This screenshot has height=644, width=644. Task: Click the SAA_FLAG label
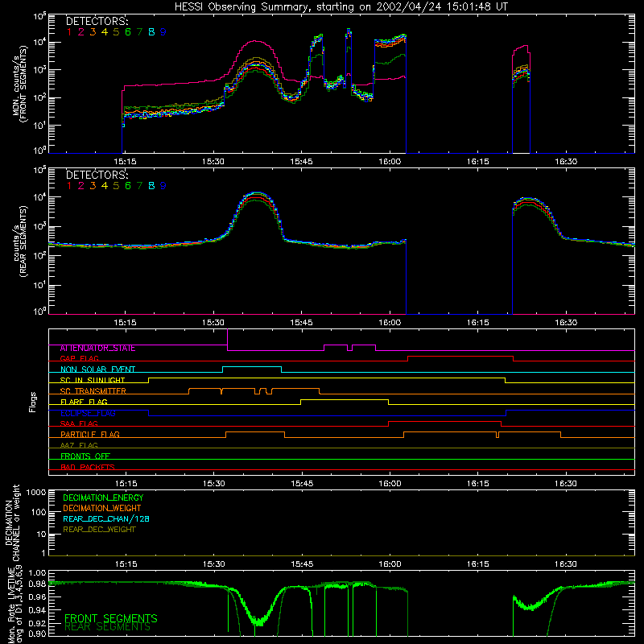(79, 424)
